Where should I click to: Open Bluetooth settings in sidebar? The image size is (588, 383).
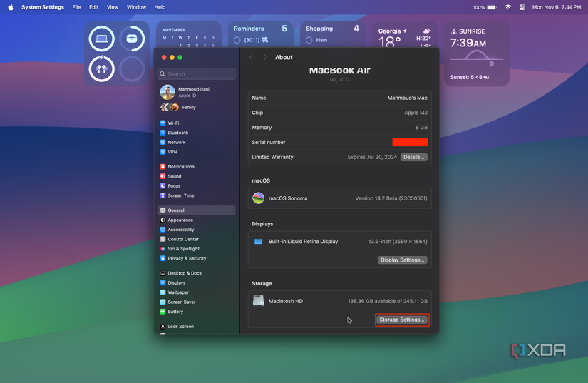click(197, 133)
